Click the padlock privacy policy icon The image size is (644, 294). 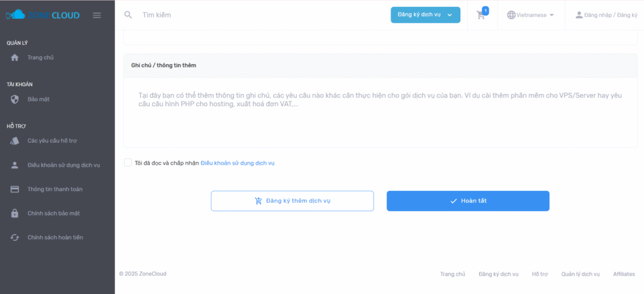coord(15,214)
